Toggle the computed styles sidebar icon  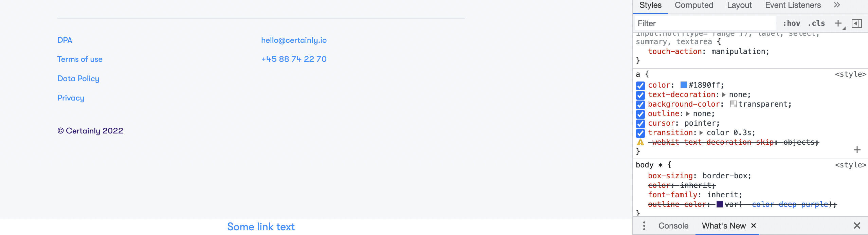[856, 23]
